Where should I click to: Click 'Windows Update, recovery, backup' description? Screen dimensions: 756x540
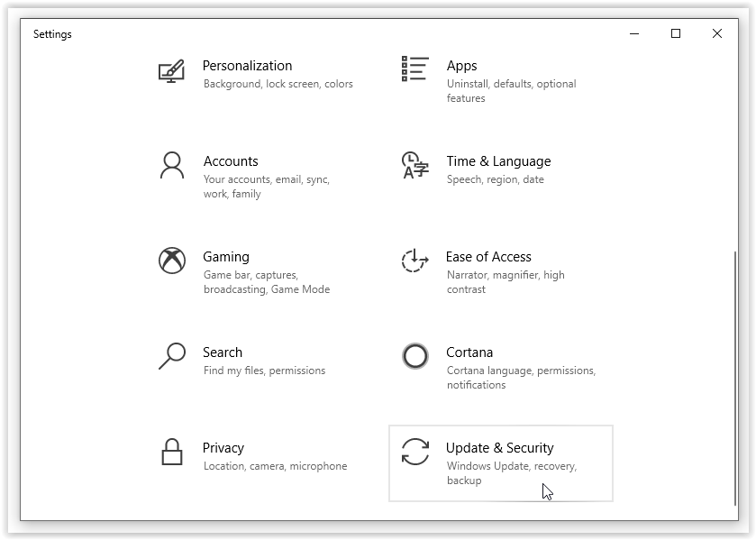[512, 473]
